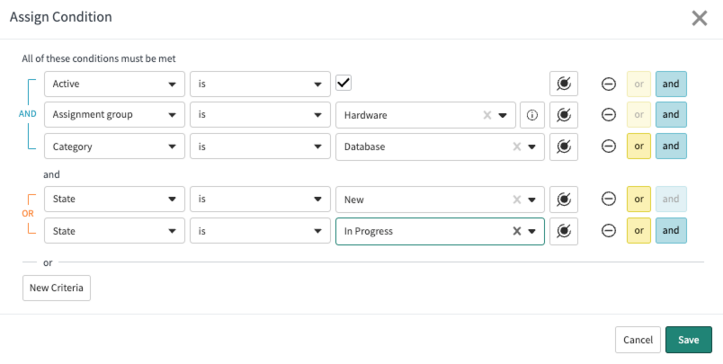
Task: Click the data pill icon in the Active row
Action: click(563, 84)
